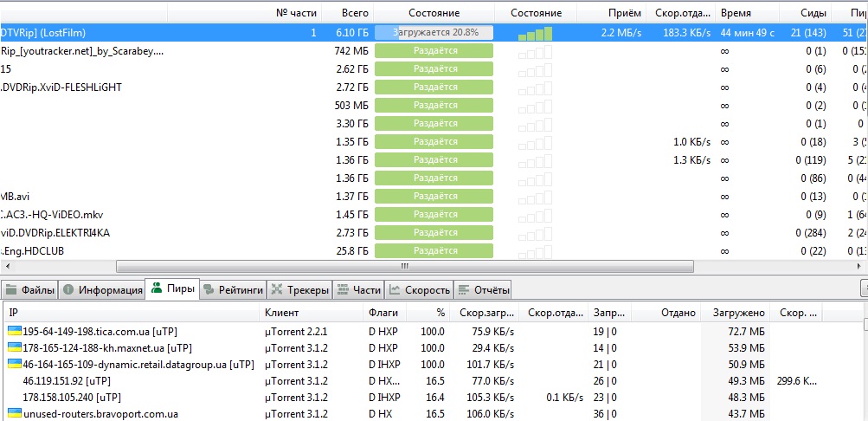Click the flag icon beside 195-64-149-198.tica.com.ua peer
The width and height of the screenshot is (868, 421).
coord(15,332)
